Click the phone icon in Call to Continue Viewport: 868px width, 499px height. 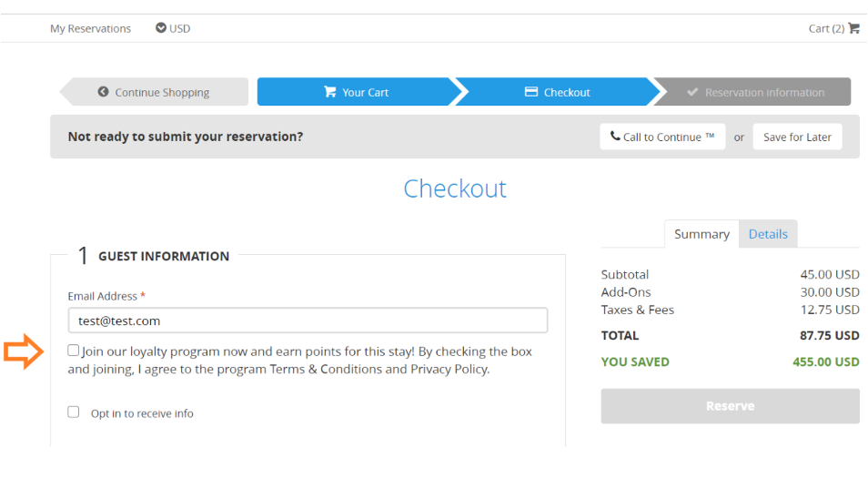pyautogui.click(x=615, y=137)
